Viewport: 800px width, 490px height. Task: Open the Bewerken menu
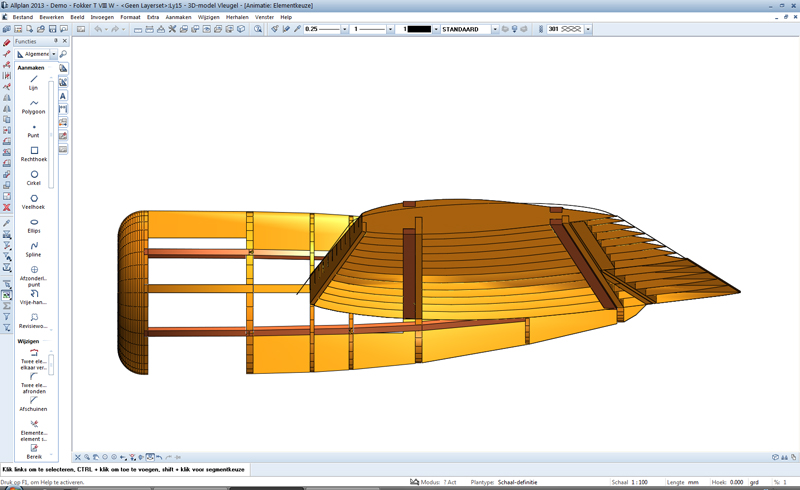52,17
